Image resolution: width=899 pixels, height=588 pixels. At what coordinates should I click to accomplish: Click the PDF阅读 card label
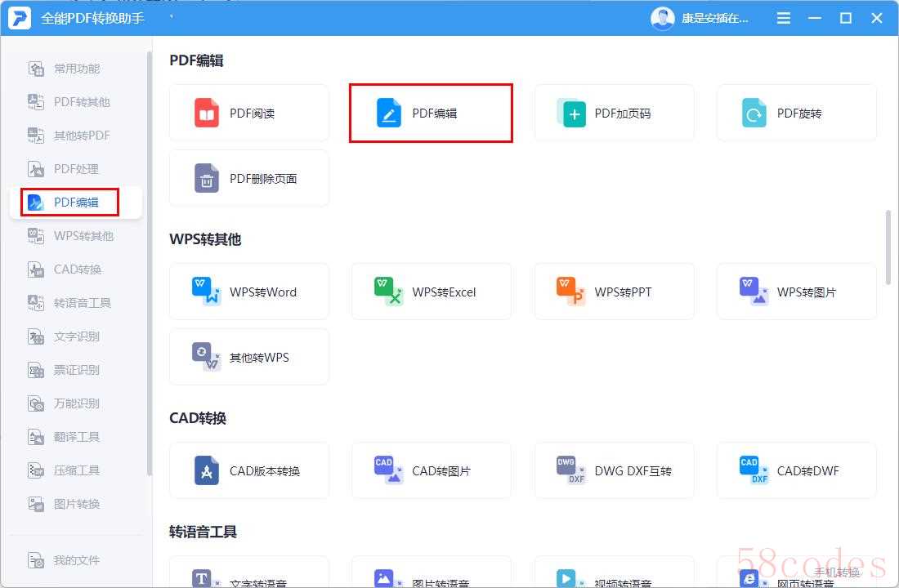click(x=253, y=114)
